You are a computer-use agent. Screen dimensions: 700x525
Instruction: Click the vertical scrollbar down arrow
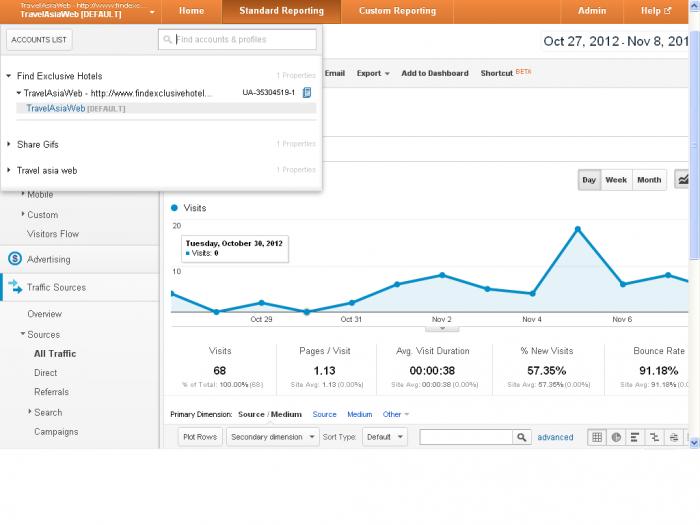(x=694, y=442)
